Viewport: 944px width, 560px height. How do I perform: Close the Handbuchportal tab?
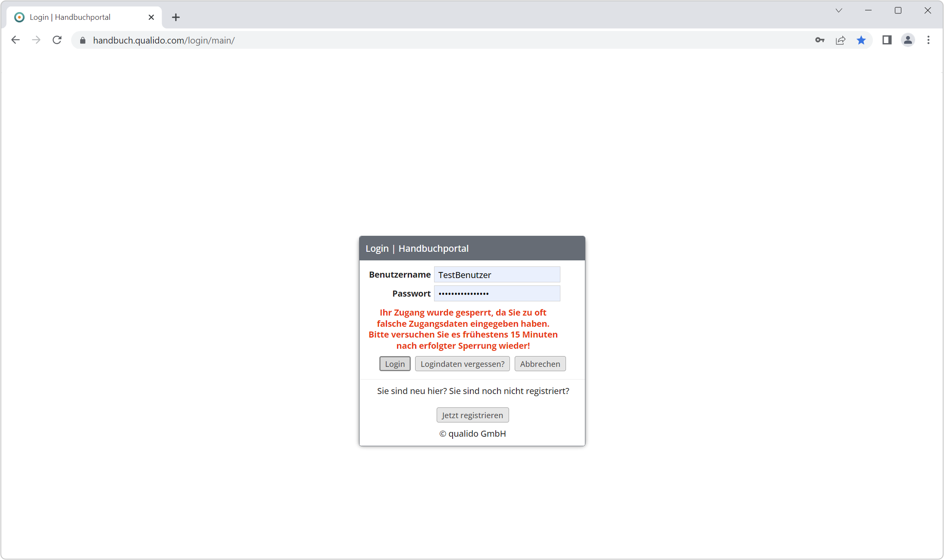(x=151, y=17)
